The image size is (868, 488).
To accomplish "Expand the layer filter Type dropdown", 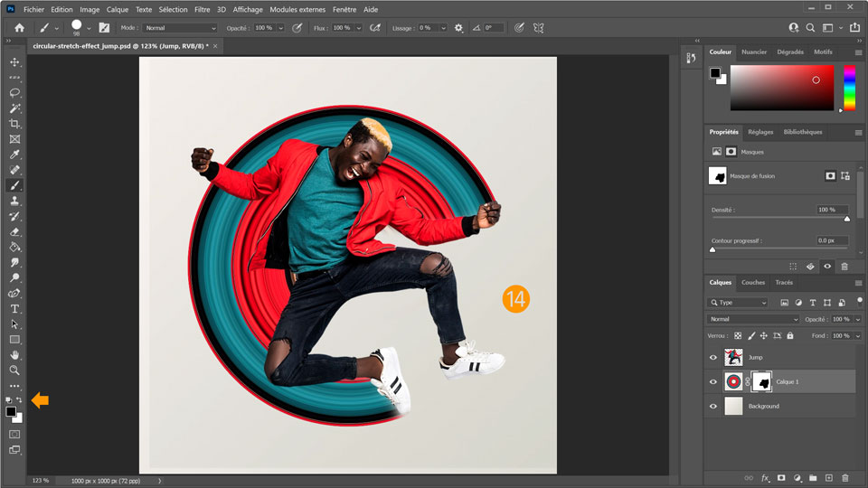I will click(739, 303).
